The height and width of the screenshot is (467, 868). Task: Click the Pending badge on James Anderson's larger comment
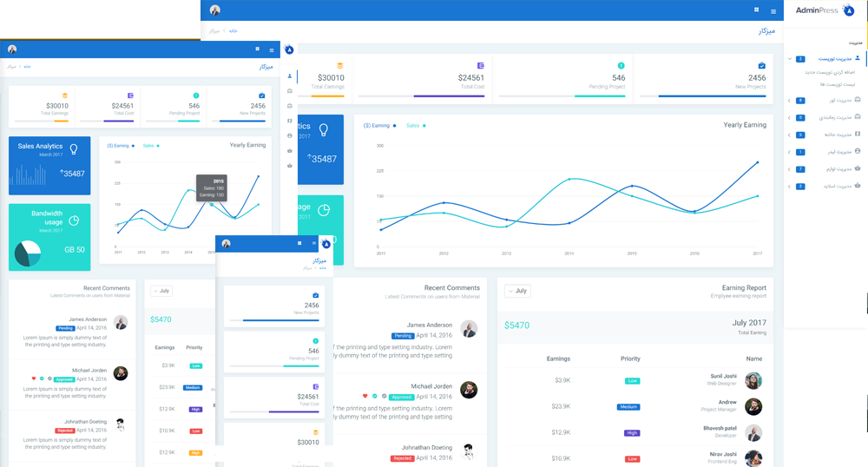click(x=402, y=335)
